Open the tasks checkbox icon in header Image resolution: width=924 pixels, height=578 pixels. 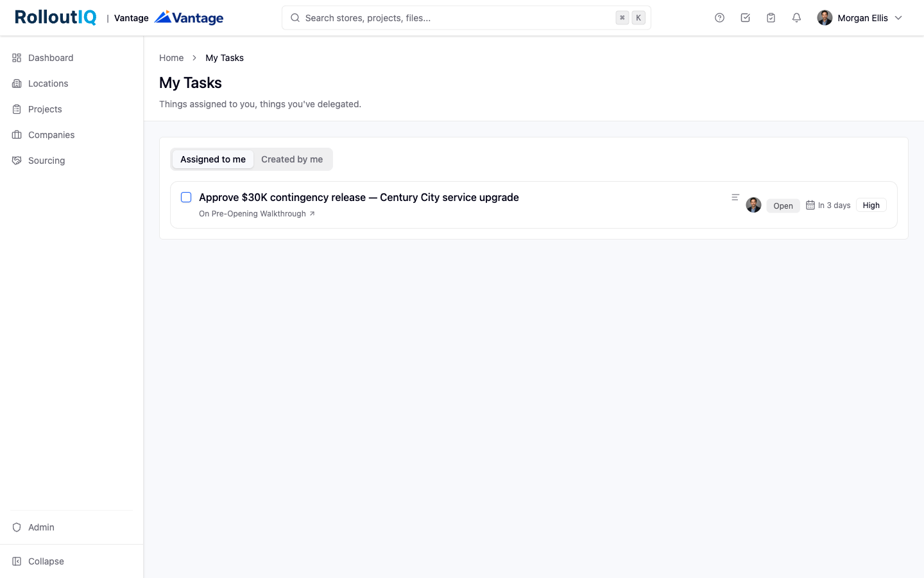(745, 18)
